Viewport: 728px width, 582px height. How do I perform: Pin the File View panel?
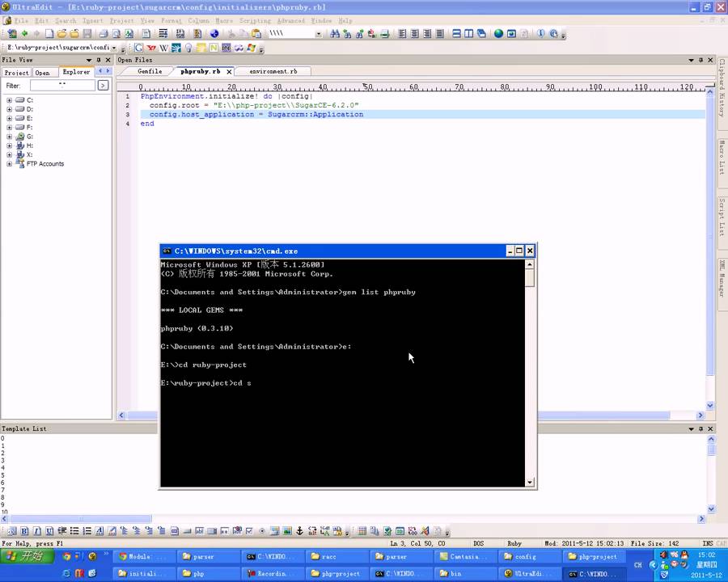click(99, 60)
